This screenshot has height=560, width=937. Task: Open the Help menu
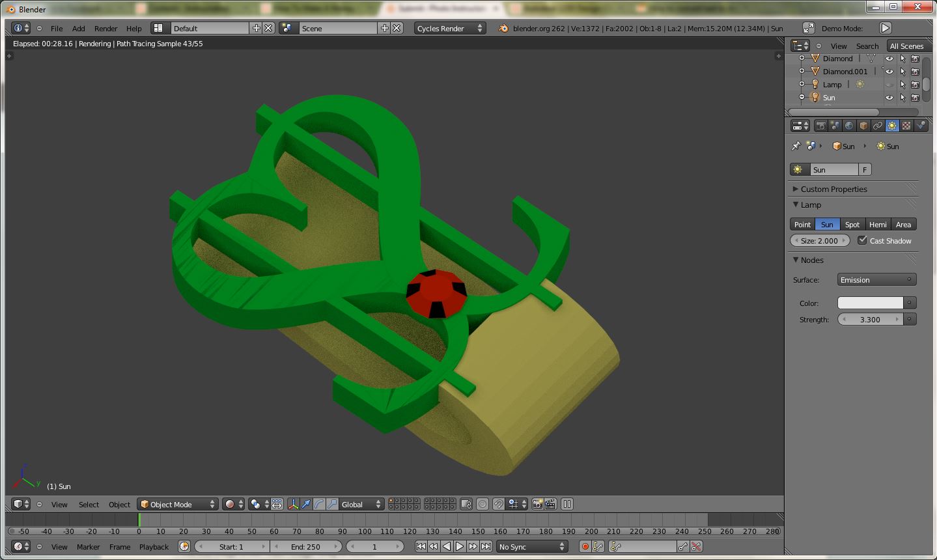click(133, 28)
